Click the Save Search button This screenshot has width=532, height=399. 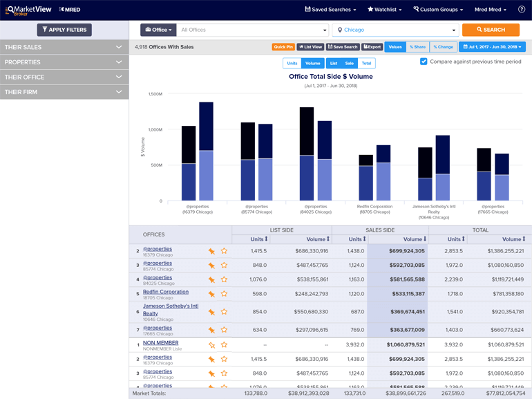click(343, 47)
